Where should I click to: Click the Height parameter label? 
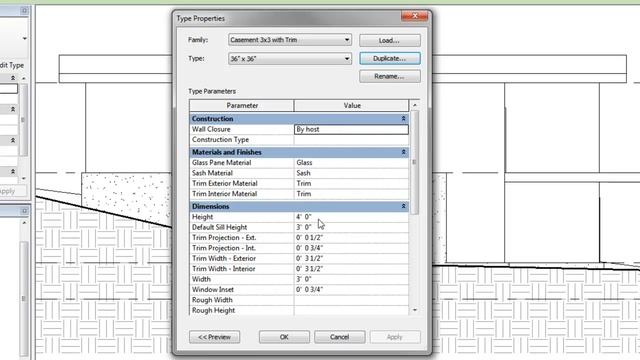[x=202, y=217]
